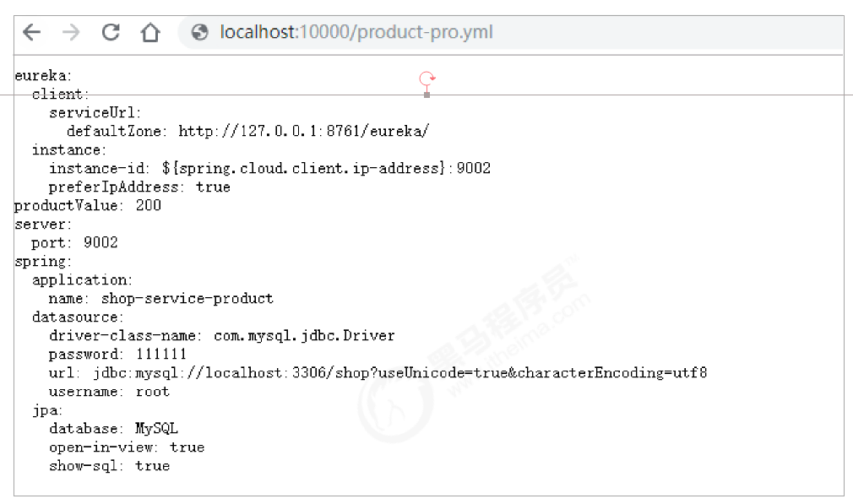Open site info via the globe icon
The width and height of the screenshot is (853, 504).
pos(200,33)
